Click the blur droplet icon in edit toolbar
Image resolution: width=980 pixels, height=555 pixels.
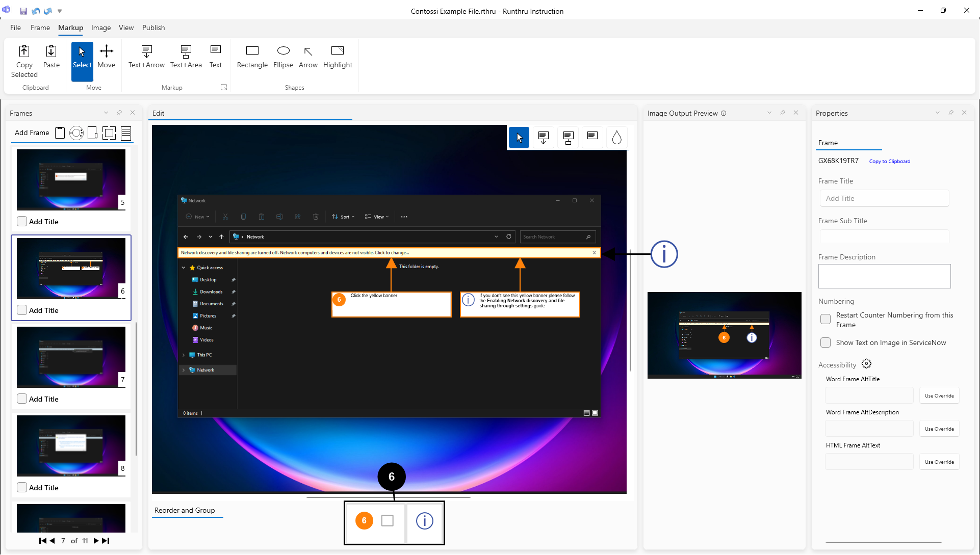pyautogui.click(x=616, y=138)
